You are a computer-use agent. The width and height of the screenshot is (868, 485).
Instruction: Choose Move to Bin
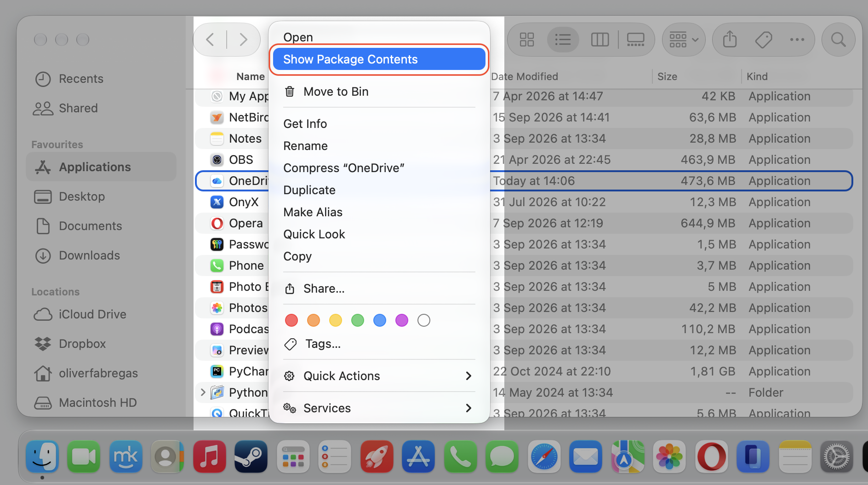(x=379, y=92)
